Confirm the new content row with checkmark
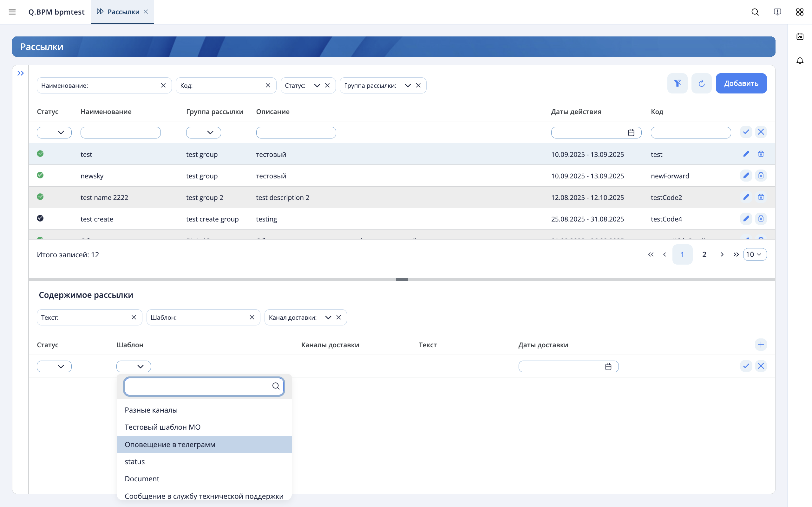The height and width of the screenshot is (507, 812). pyautogui.click(x=746, y=366)
